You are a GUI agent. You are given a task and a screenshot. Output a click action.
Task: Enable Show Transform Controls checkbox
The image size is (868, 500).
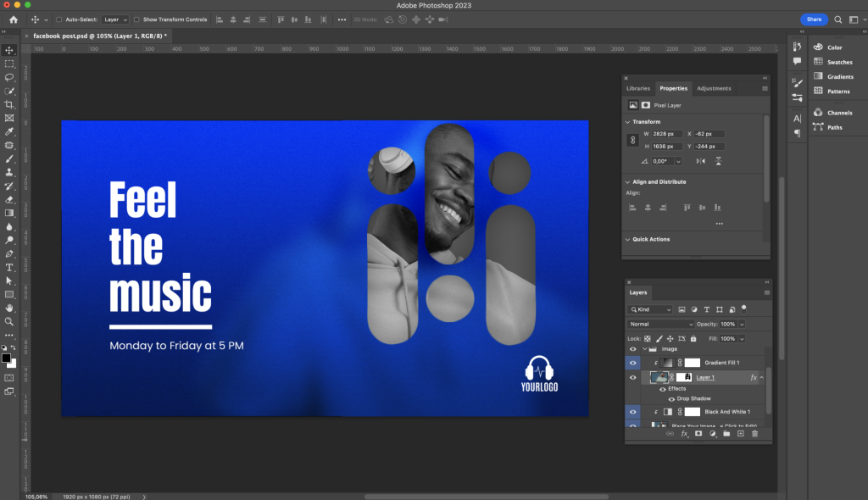point(137,19)
